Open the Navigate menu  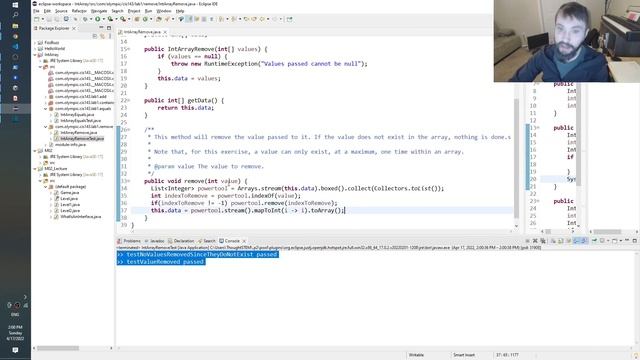pos(99,11)
